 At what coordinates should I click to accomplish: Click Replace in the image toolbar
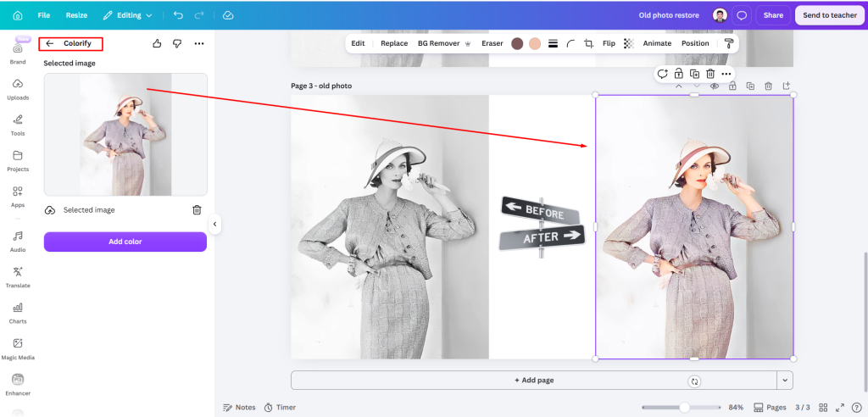(394, 43)
